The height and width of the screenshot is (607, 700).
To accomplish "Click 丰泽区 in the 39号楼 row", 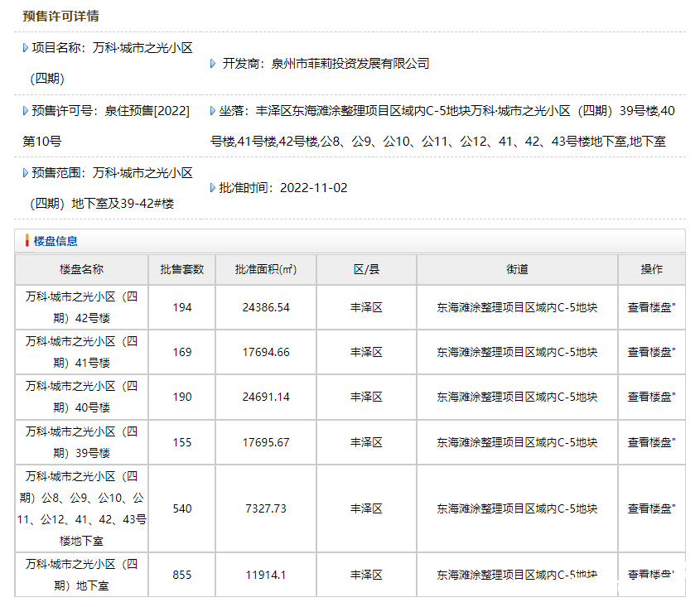I will coord(366,442).
